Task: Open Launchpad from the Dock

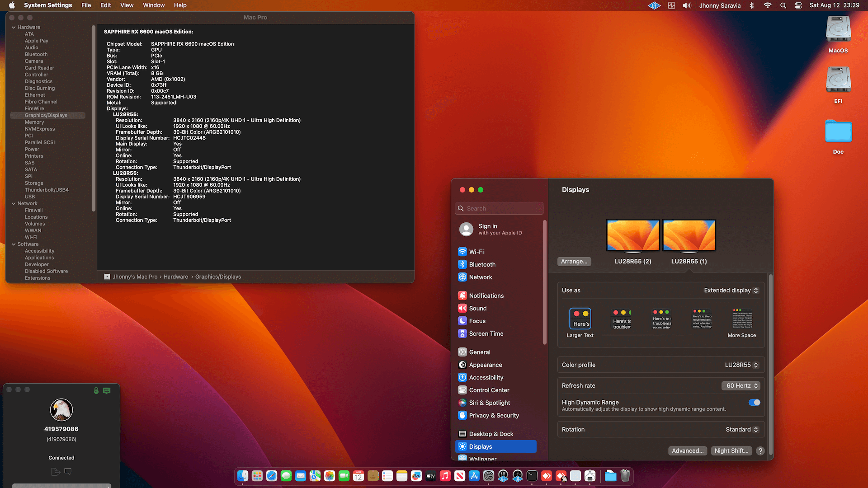Action: click(x=257, y=476)
